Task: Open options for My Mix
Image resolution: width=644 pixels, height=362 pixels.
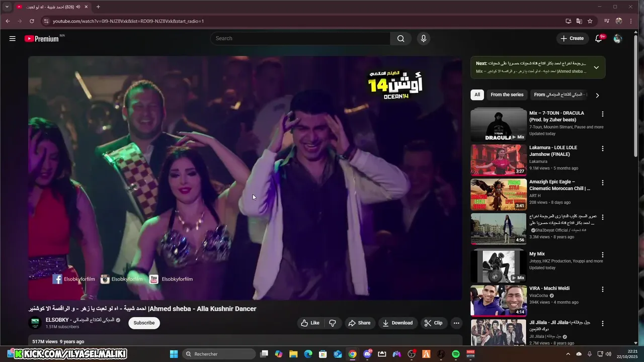Action: 603,255
